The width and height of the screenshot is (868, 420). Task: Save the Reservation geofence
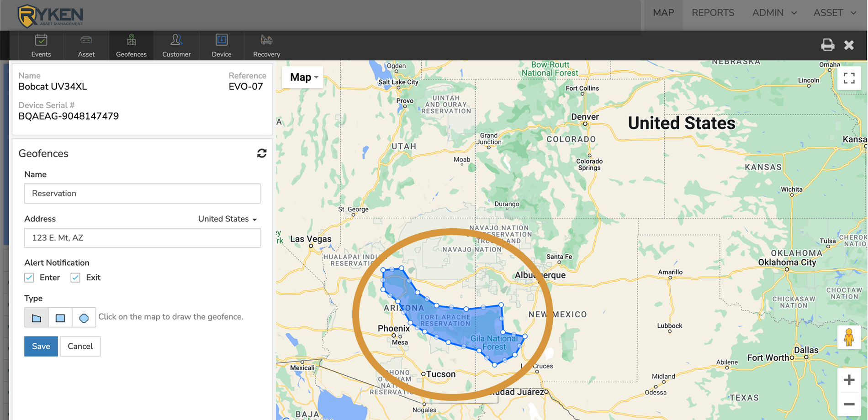click(41, 346)
